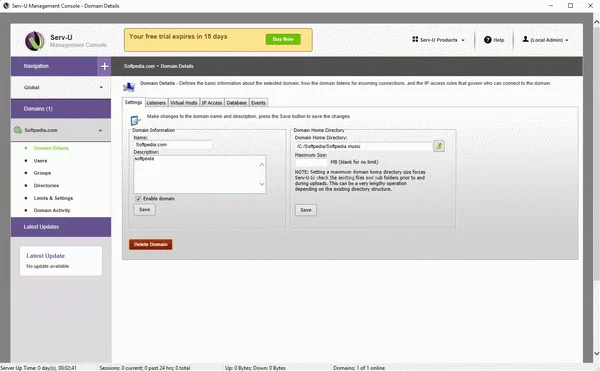Click the Domain Details computer icon

point(129,87)
